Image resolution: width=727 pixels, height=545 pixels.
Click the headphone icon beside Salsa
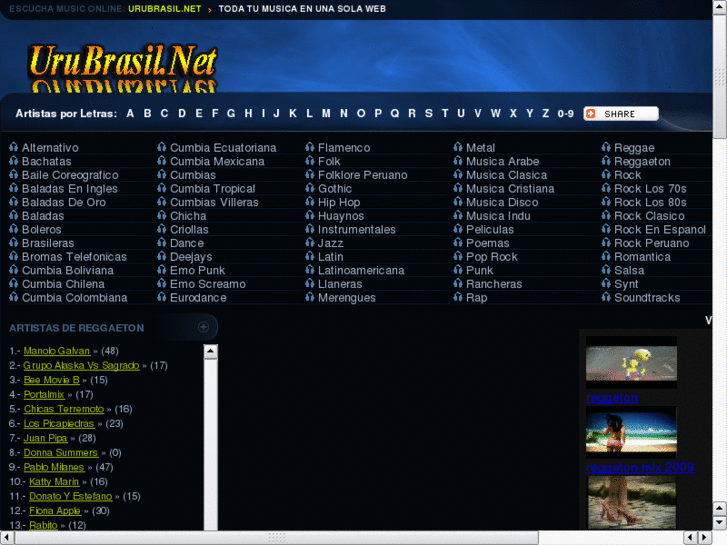(x=606, y=269)
